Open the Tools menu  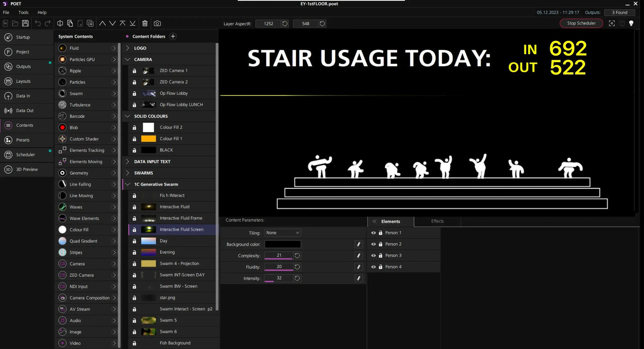coord(23,12)
